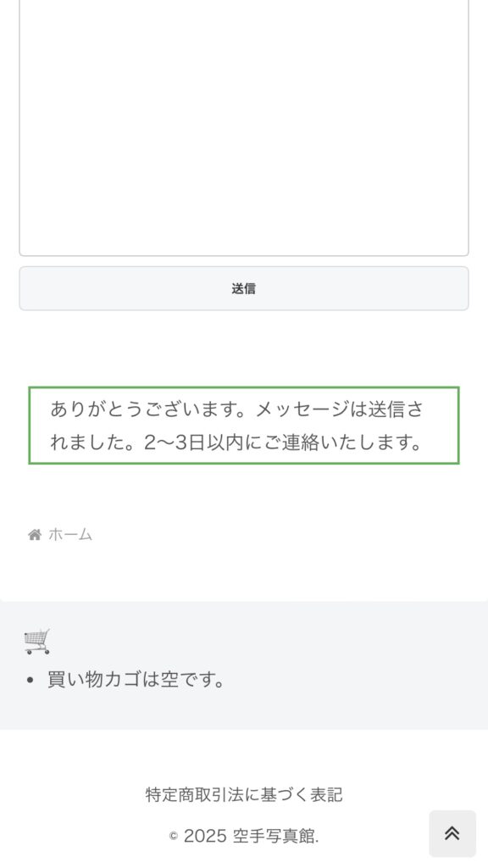The height and width of the screenshot is (868, 488).
Task: Open 特定商取引法に基づく表記 link
Action: (244, 795)
